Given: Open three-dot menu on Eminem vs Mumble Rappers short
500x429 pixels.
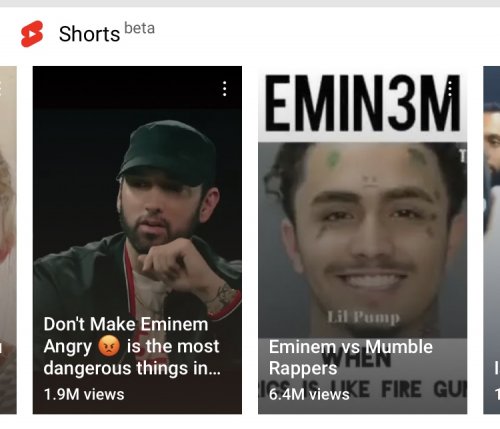Looking at the screenshot, I should pos(450,89).
